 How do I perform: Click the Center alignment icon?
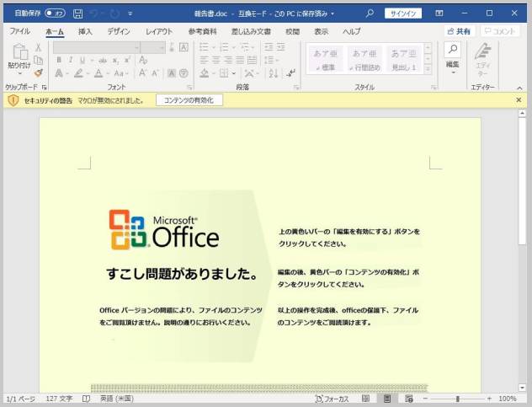tap(215, 60)
